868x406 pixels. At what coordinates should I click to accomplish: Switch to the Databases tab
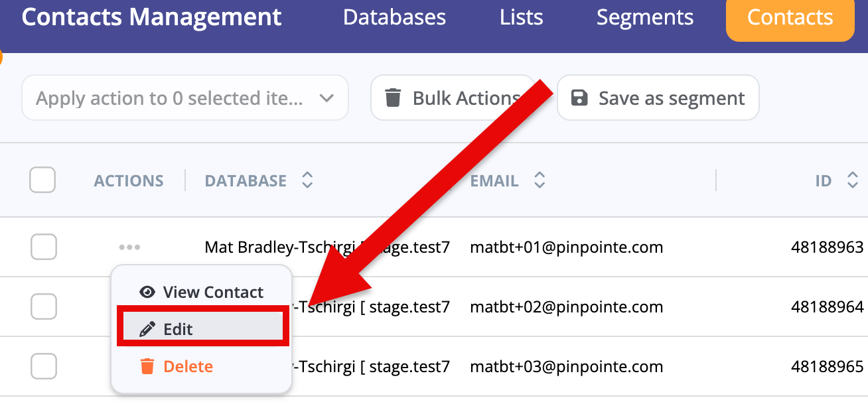(x=394, y=17)
